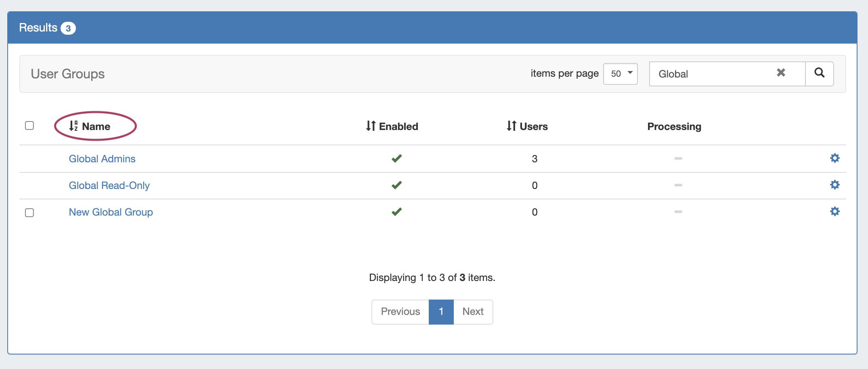Select page 1 in pagination
Image resolution: width=868 pixels, height=369 pixels.
441,312
